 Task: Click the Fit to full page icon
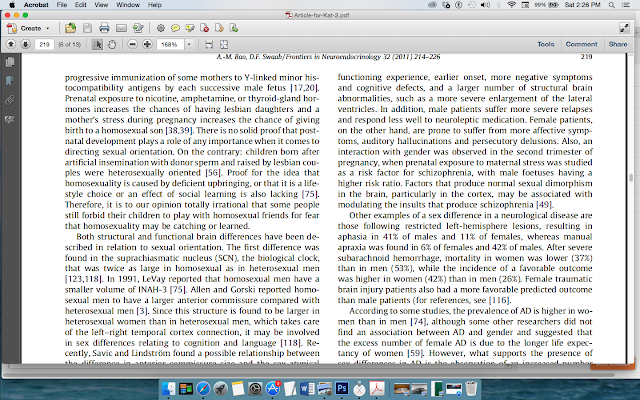point(224,44)
